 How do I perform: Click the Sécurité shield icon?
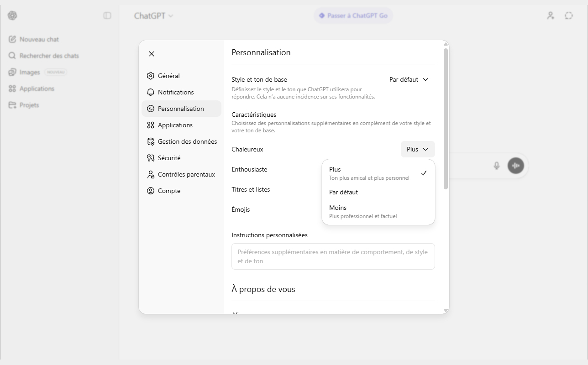tap(151, 158)
